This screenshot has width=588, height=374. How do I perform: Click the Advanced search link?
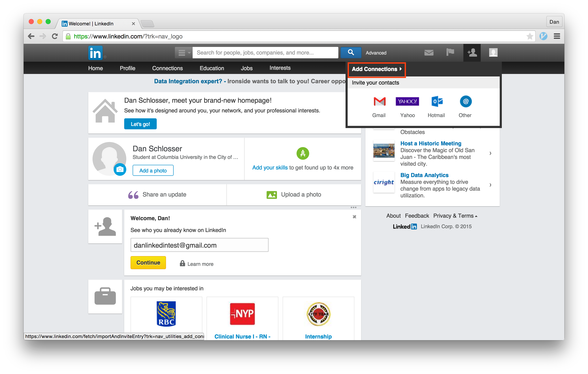point(376,53)
